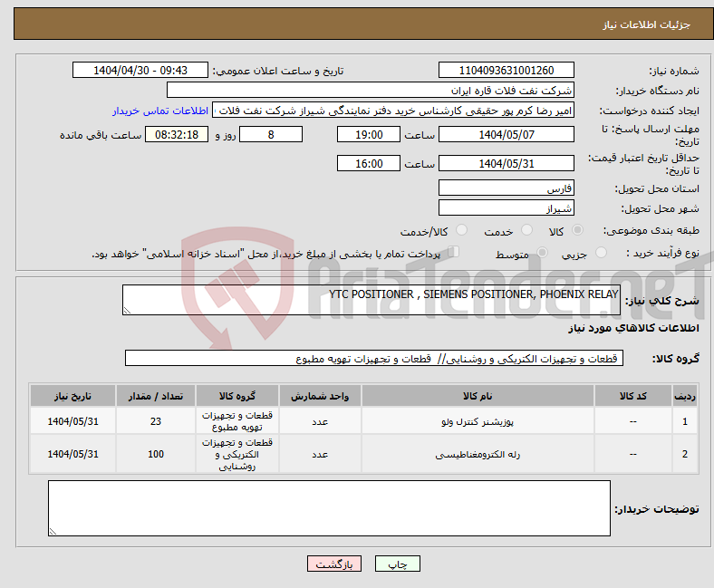714x588 pixels.
Task: Click the چاپ print button
Action: click(x=398, y=564)
